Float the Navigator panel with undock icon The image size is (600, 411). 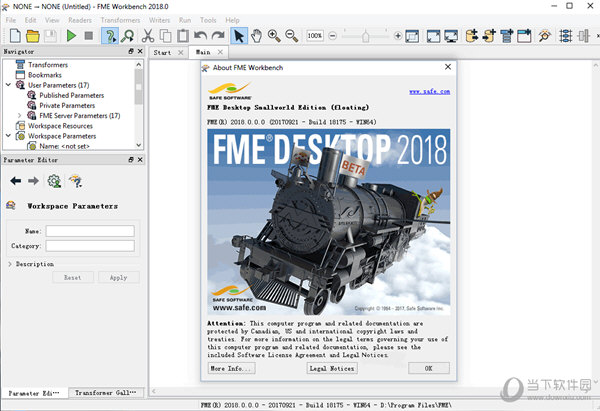[131, 51]
